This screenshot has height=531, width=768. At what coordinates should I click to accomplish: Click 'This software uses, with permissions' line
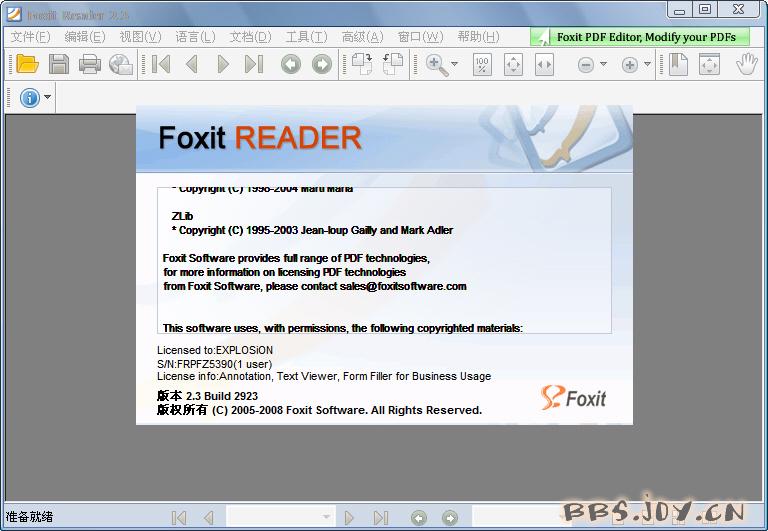(x=343, y=328)
